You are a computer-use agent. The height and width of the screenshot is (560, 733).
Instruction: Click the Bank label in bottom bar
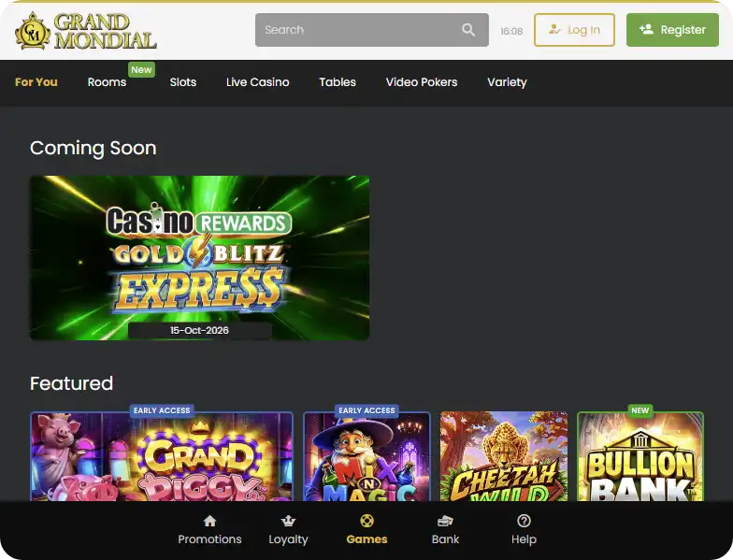point(445,538)
